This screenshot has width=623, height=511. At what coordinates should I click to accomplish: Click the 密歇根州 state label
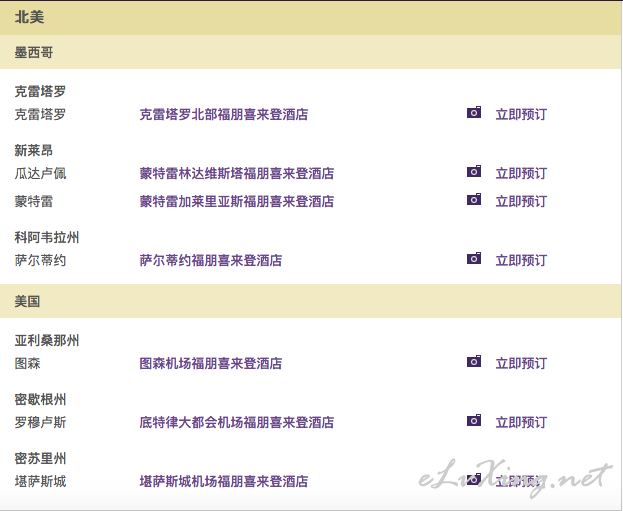click(x=40, y=399)
